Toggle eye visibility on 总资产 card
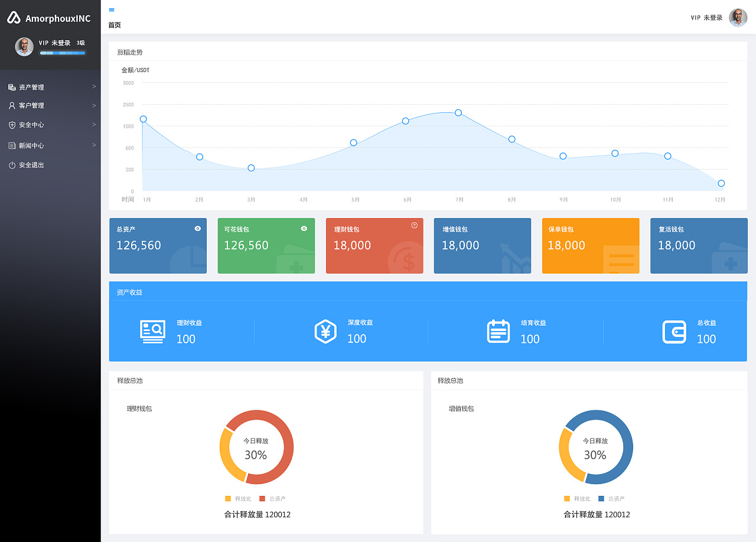 pos(197,228)
